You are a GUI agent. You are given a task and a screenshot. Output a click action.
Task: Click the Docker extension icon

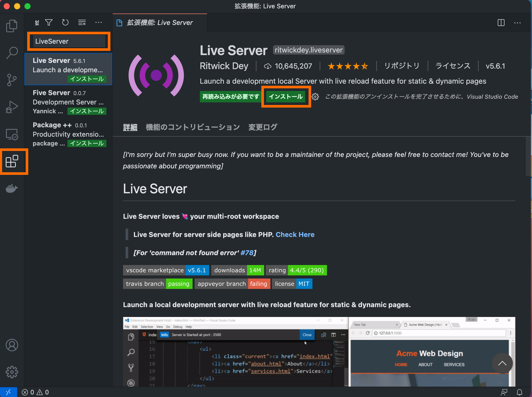(x=12, y=188)
